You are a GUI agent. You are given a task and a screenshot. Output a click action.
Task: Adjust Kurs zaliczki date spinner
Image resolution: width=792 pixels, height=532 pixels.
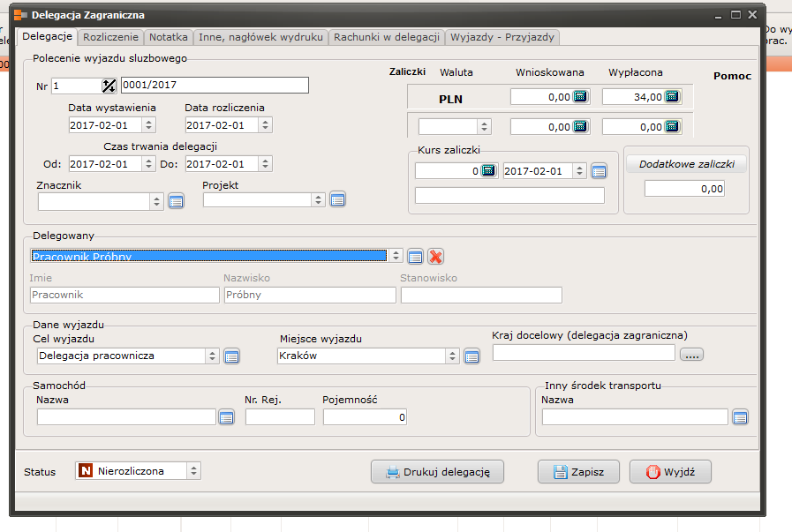(x=580, y=170)
